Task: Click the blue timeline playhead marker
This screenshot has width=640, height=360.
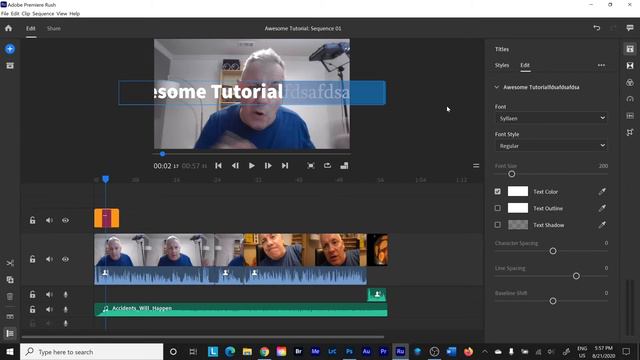Action: pyautogui.click(x=106, y=179)
